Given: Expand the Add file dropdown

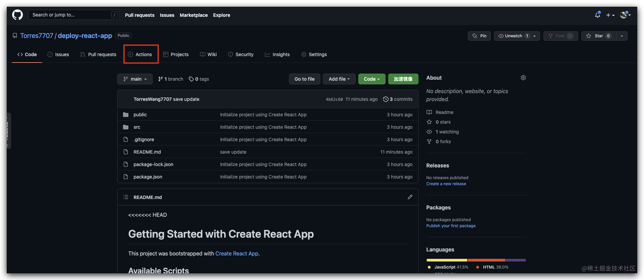Looking at the screenshot, I should [339, 79].
